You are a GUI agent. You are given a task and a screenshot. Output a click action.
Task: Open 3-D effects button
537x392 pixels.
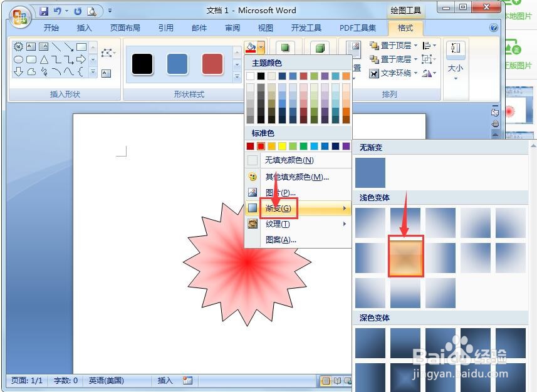coord(320,48)
